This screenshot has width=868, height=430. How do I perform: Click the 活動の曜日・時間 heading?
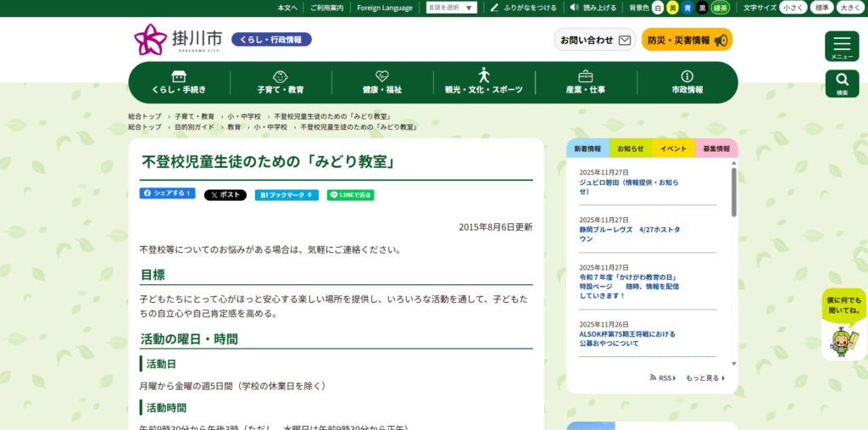[189, 338]
